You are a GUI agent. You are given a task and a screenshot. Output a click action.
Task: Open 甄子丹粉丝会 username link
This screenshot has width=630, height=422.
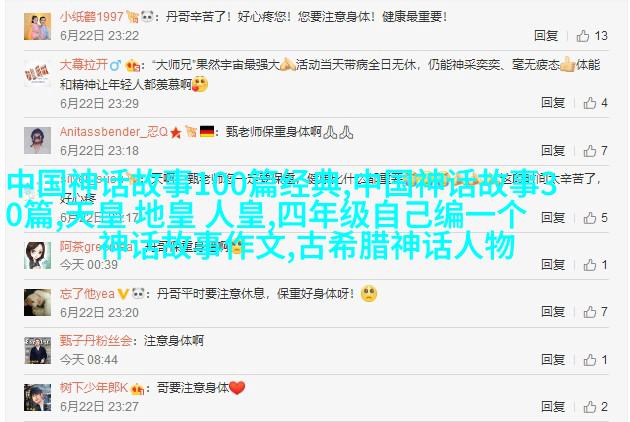96,341
